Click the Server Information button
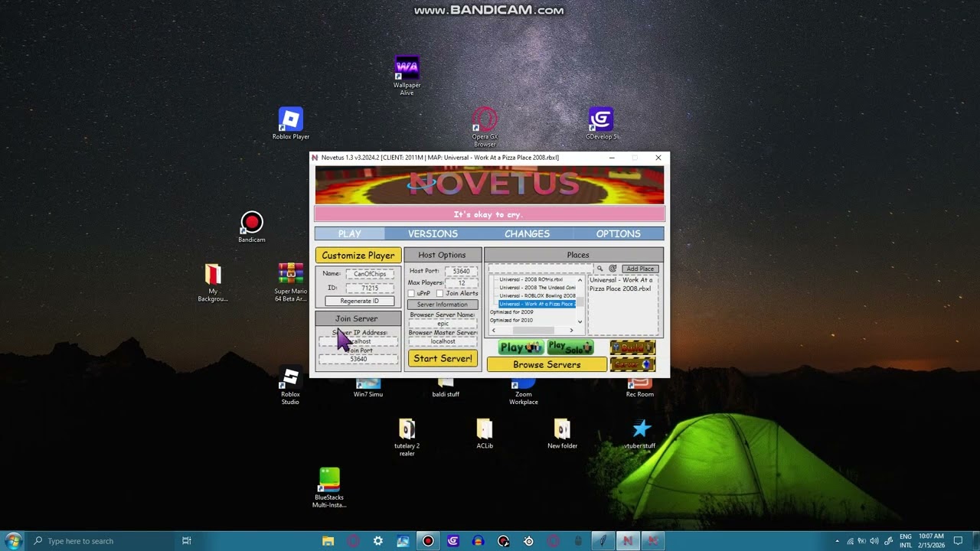Viewport: 980px width, 551px height. tap(443, 305)
